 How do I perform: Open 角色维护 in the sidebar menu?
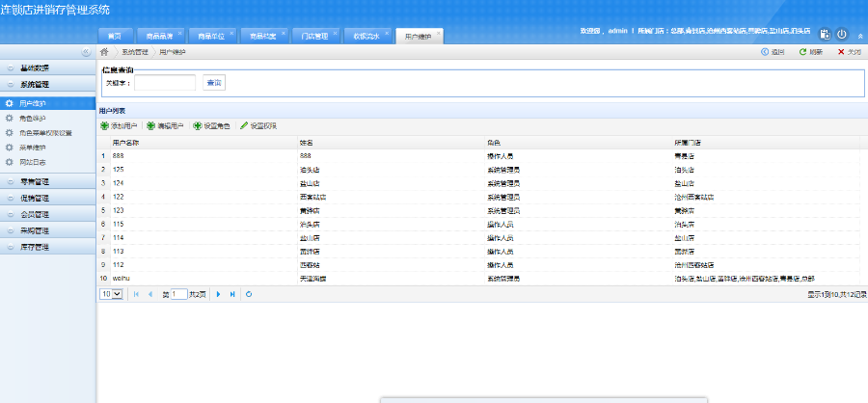pos(33,118)
